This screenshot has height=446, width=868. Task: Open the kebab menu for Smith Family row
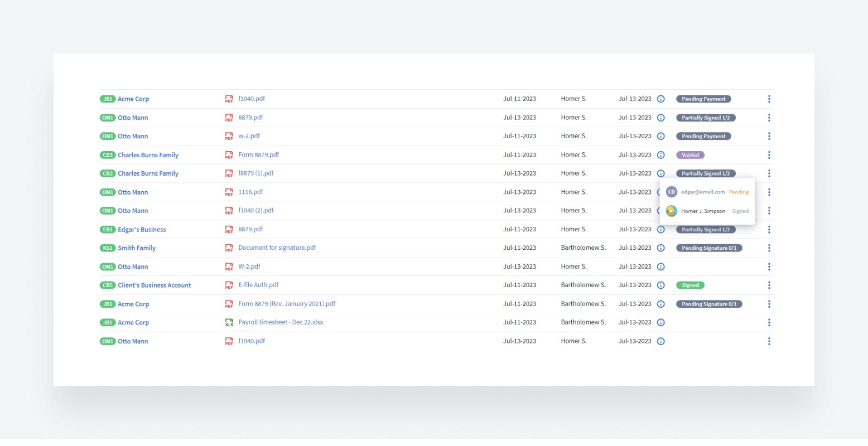(769, 248)
